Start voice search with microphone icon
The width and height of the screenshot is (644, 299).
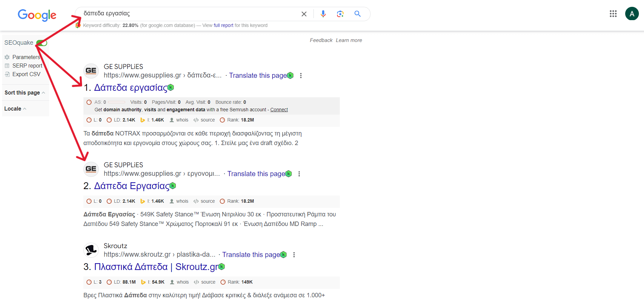click(323, 14)
